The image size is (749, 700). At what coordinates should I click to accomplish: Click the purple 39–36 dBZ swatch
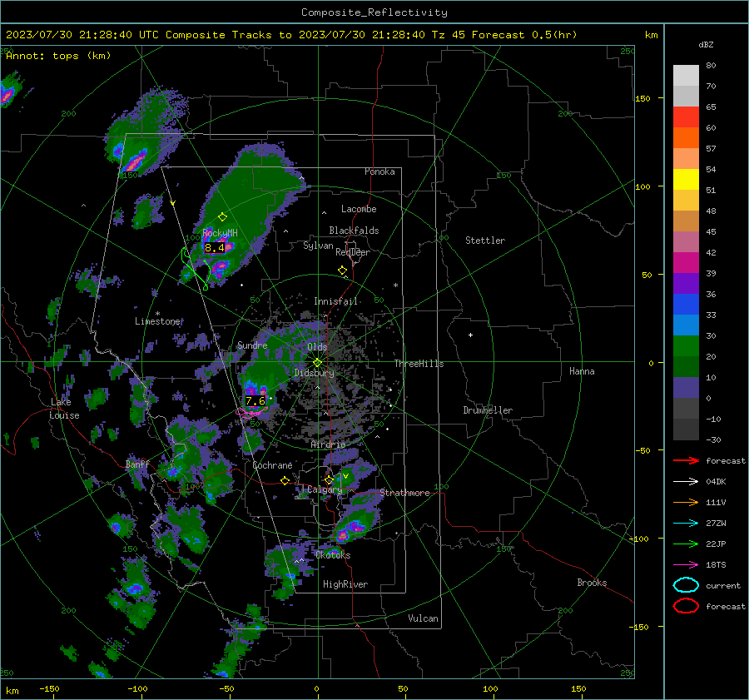(x=686, y=284)
